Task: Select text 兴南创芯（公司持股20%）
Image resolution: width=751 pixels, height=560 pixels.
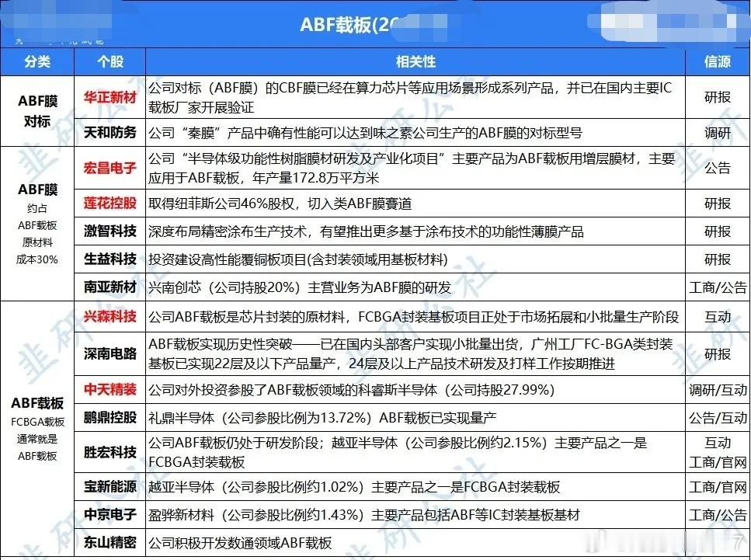Action: pyautogui.click(x=224, y=287)
